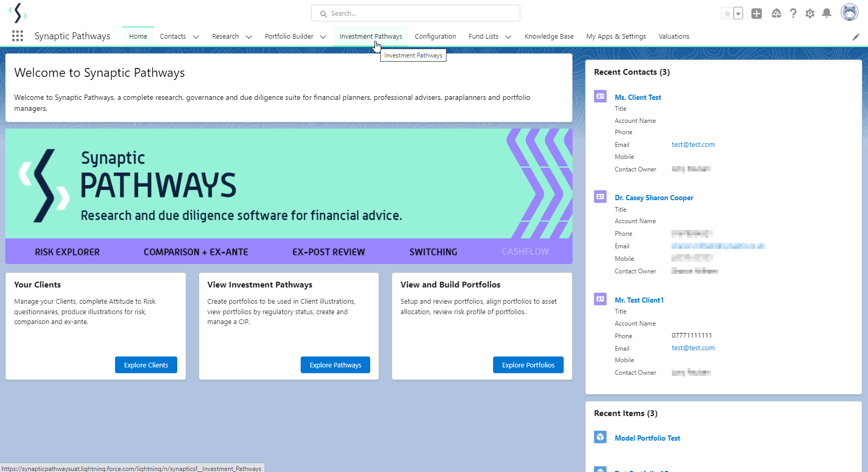Click the Recent Contacts (3) heading
Viewport: 868px width, 472px height.
click(632, 72)
